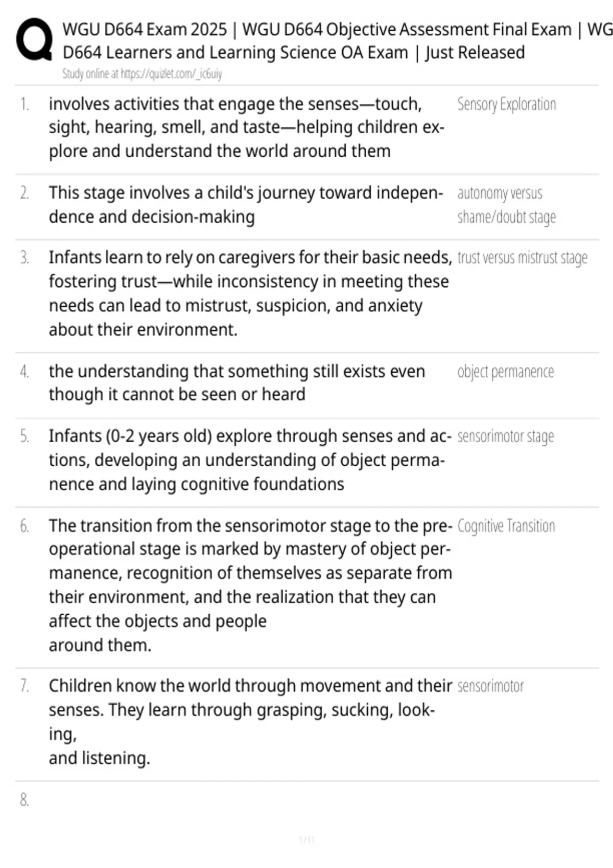The image size is (613, 868).
Task: Click definition about something still existing unseen
Action: (237, 383)
